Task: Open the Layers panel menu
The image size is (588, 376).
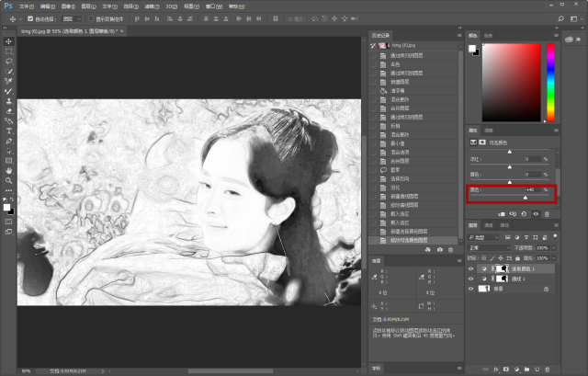Action: 556,225
